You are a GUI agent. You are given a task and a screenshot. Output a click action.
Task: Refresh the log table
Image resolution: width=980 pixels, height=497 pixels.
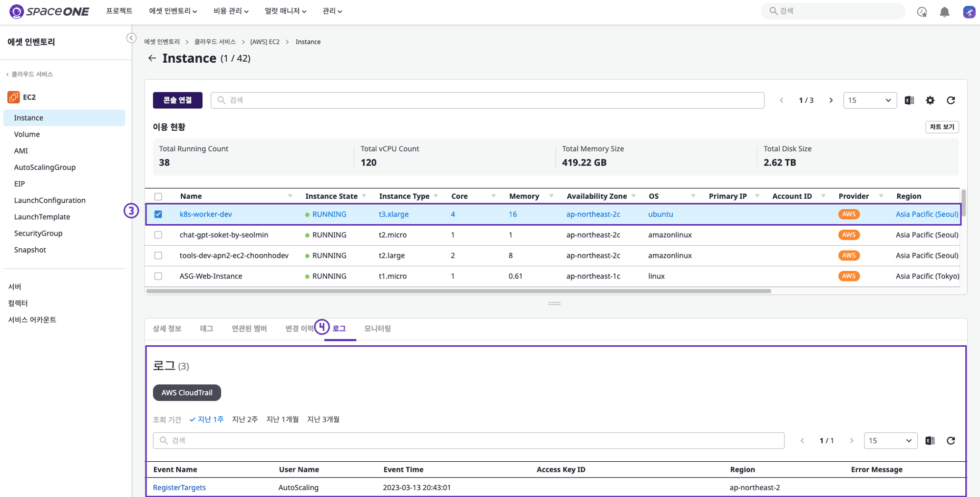coord(951,441)
